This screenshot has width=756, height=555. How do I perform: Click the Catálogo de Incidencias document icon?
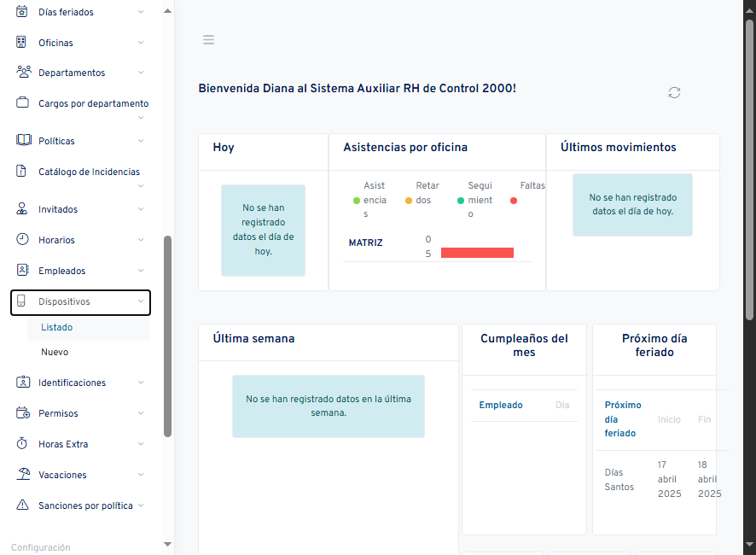tap(21, 171)
